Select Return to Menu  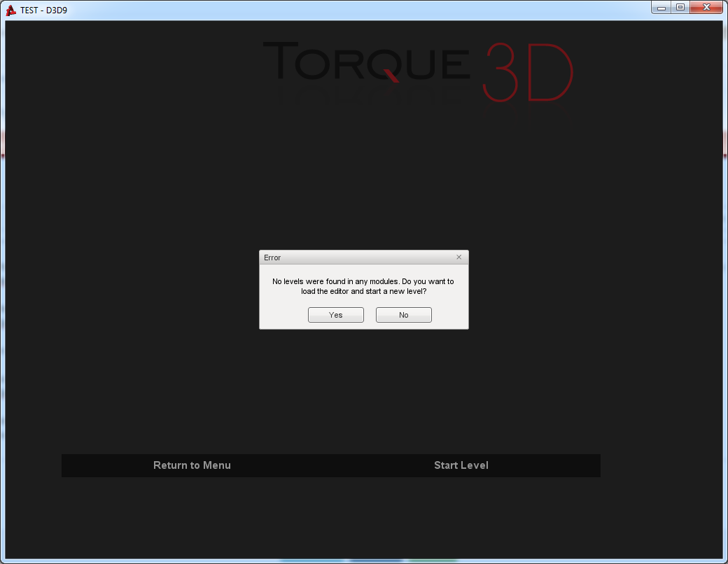pyautogui.click(x=192, y=465)
